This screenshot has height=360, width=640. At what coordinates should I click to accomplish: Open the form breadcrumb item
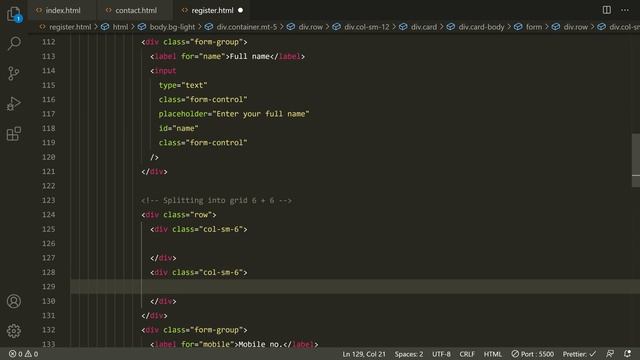pyautogui.click(x=534, y=27)
